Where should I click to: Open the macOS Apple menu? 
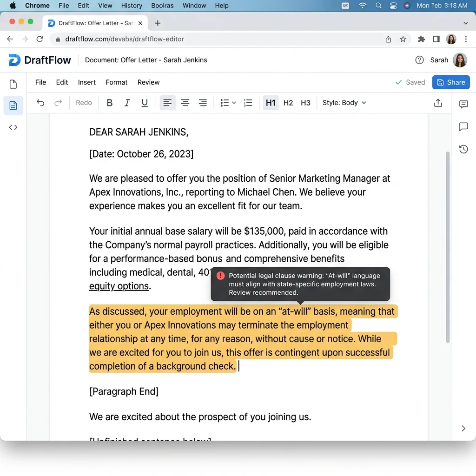point(13,6)
